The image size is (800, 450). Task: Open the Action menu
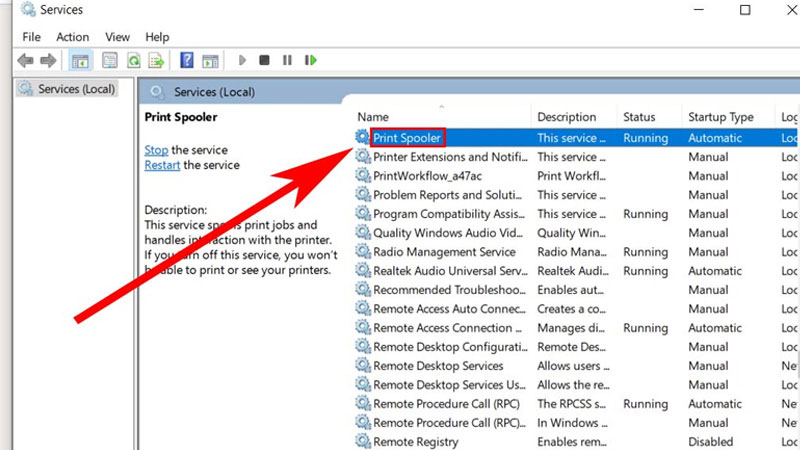tap(72, 37)
